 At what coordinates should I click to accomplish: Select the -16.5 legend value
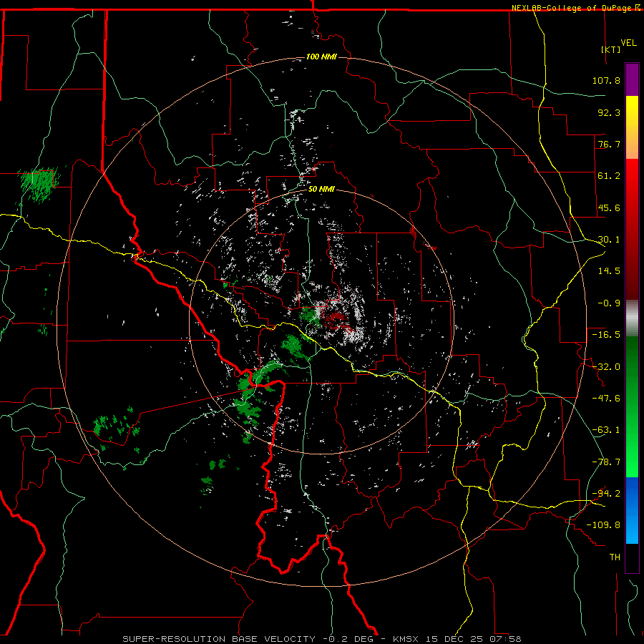click(x=606, y=335)
